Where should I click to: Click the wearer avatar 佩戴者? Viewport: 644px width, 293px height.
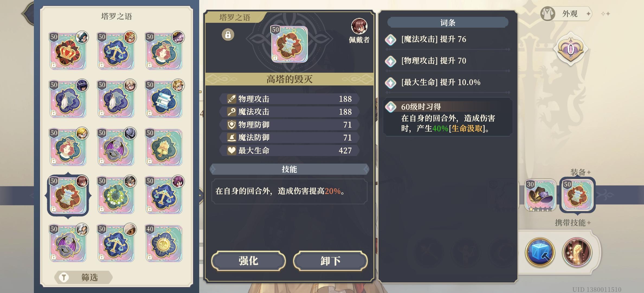tap(359, 26)
